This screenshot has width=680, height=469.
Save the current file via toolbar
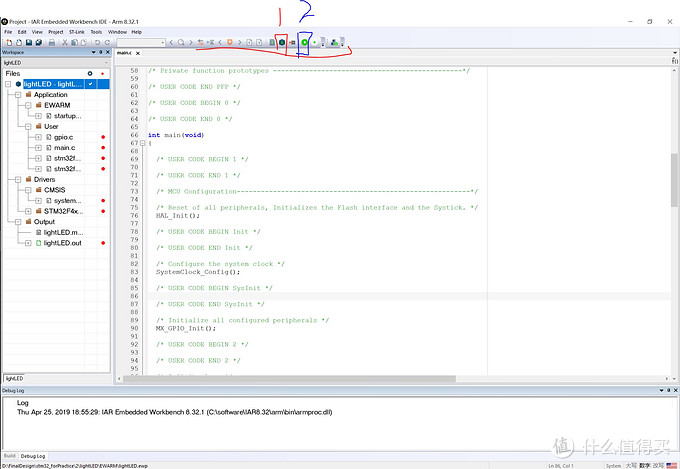point(29,43)
